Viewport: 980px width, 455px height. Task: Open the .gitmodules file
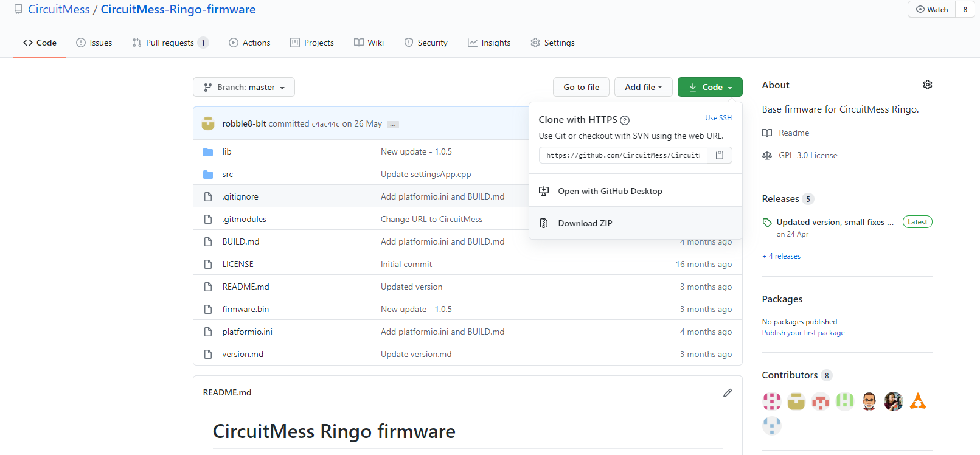point(244,220)
